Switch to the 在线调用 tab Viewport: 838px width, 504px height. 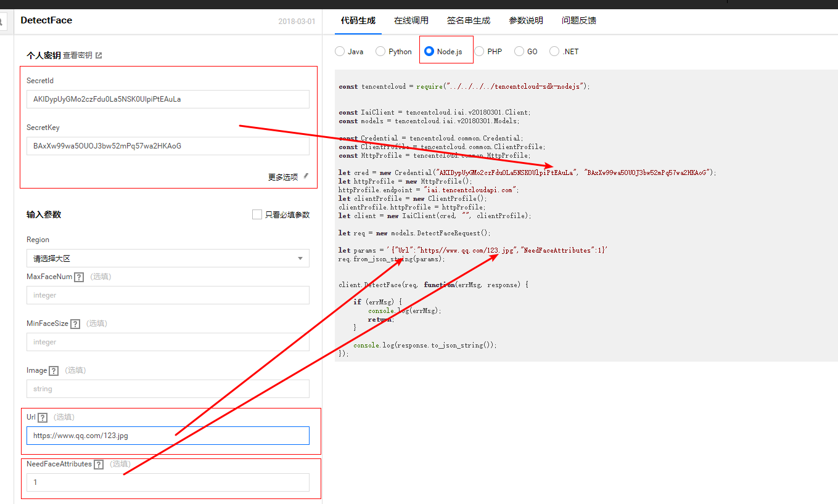click(x=411, y=20)
